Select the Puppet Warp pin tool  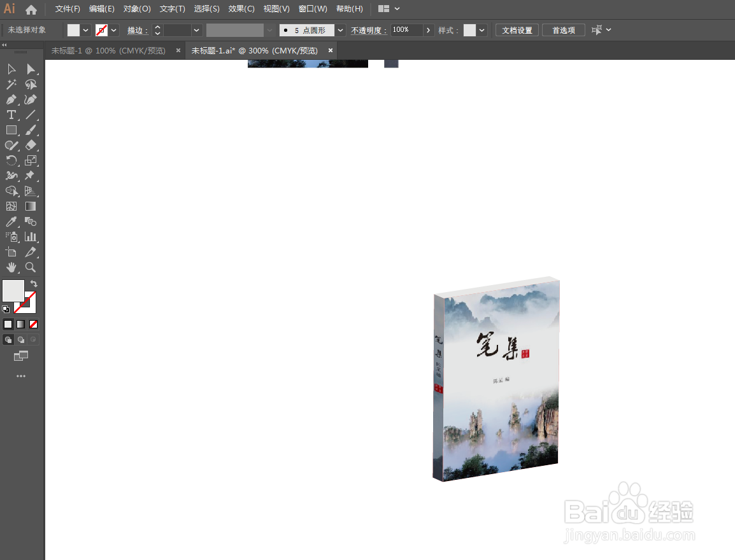(31, 176)
